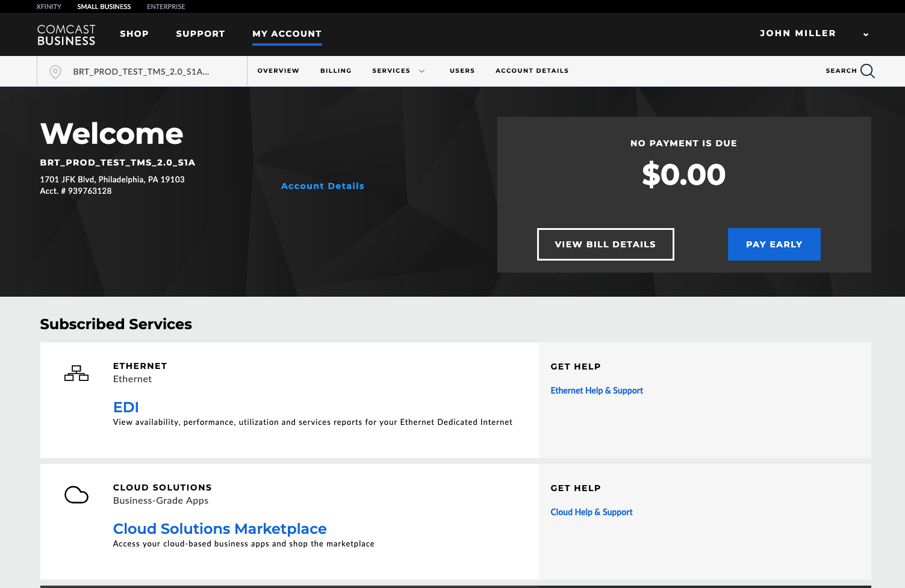The height and width of the screenshot is (588, 905).
Task: Click the Comcast Business logo
Action: [x=66, y=35]
